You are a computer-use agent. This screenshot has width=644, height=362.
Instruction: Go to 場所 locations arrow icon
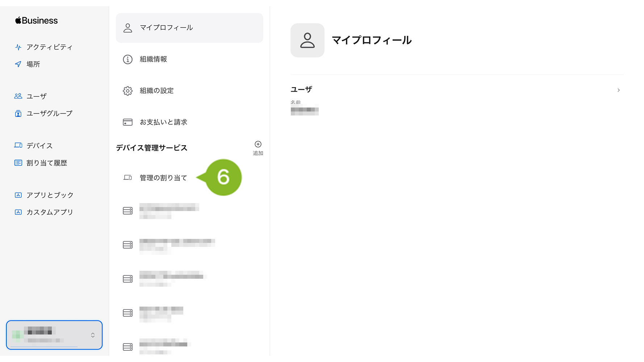(18, 64)
